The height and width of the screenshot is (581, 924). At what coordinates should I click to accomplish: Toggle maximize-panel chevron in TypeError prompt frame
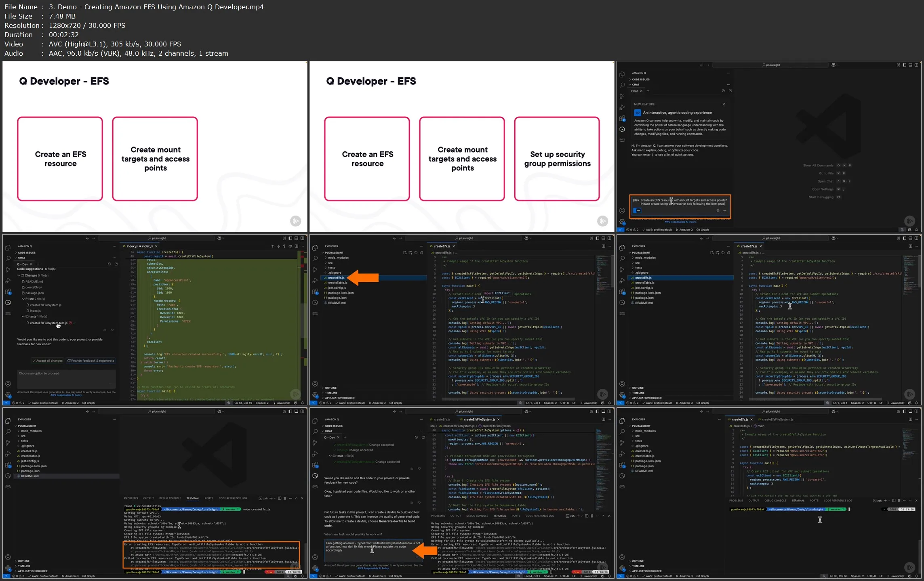pos(603,516)
